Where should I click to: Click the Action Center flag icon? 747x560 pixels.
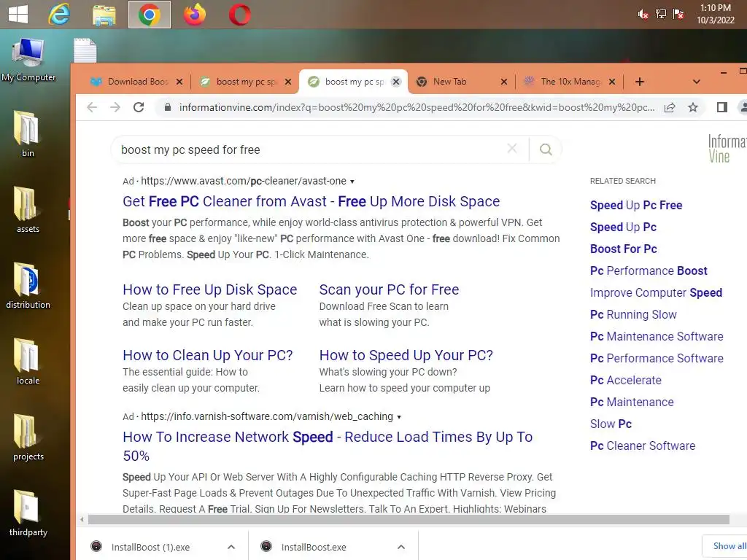(x=678, y=14)
